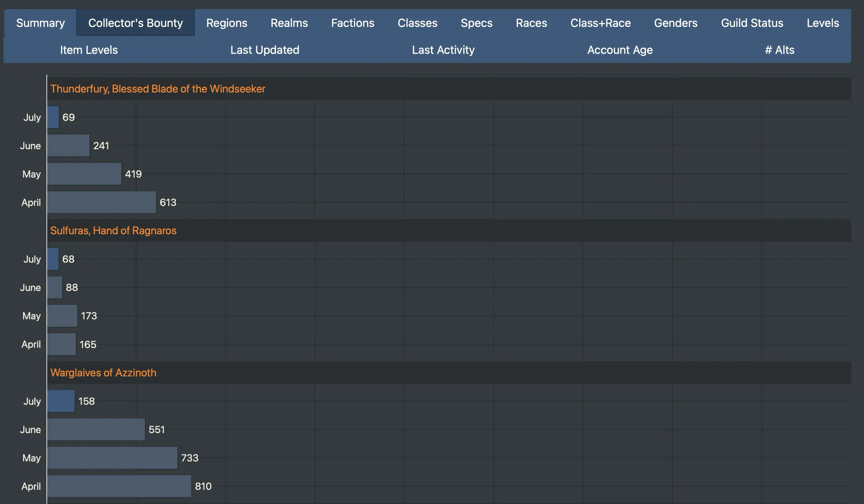
Task: Select Thunderfury April bar labeled 613
Action: [x=102, y=202]
